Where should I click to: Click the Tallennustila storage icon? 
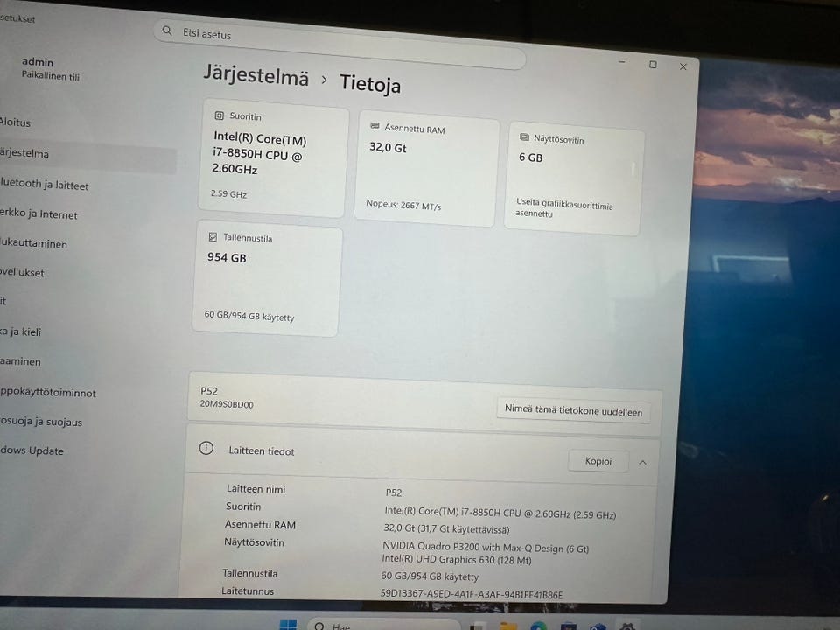[x=213, y=236]
